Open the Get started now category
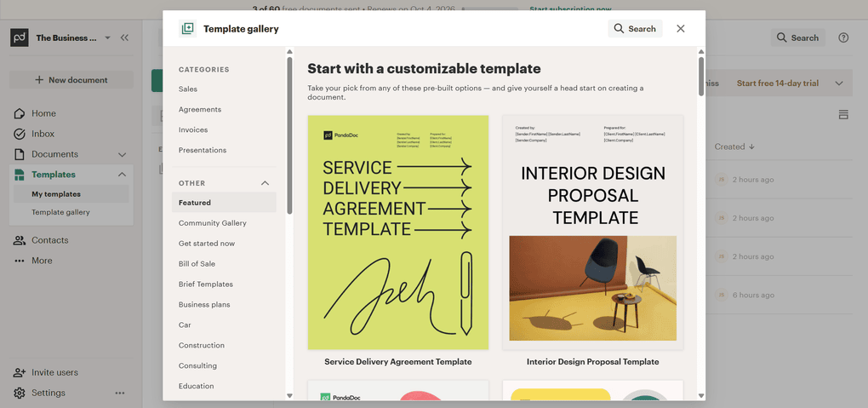This screenshot has height=408, width=868. (207, 244)
